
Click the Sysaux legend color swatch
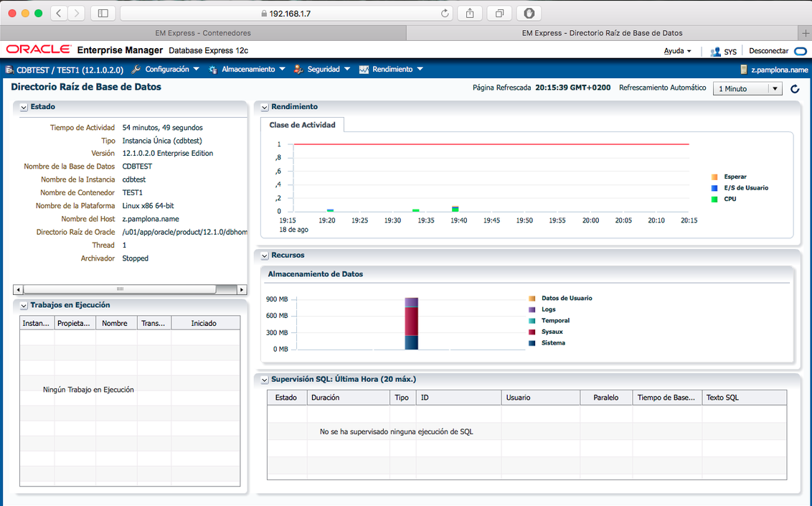532,332
